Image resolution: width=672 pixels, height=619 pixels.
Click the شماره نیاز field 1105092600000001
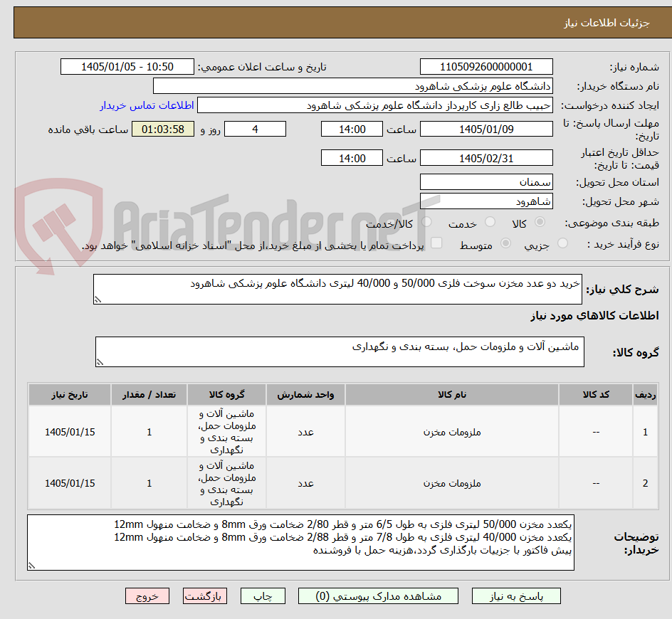click(x=486, y=67)
